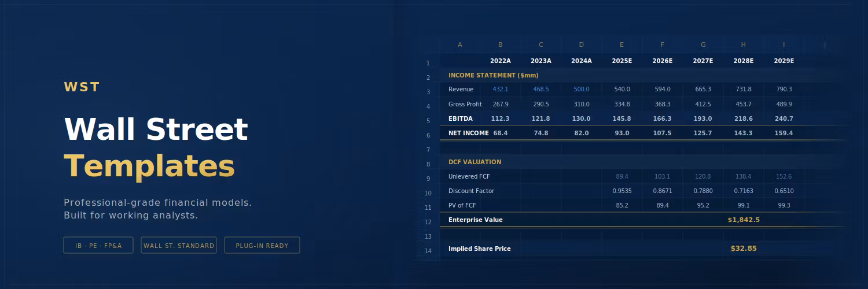Select column header B

(x=501, y=45)
